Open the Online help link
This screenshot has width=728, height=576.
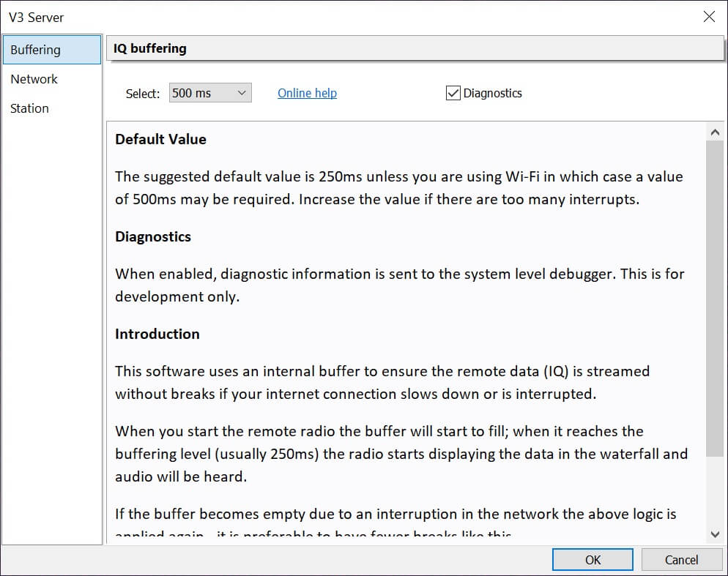pyautogui.click(x=307, y=93)
